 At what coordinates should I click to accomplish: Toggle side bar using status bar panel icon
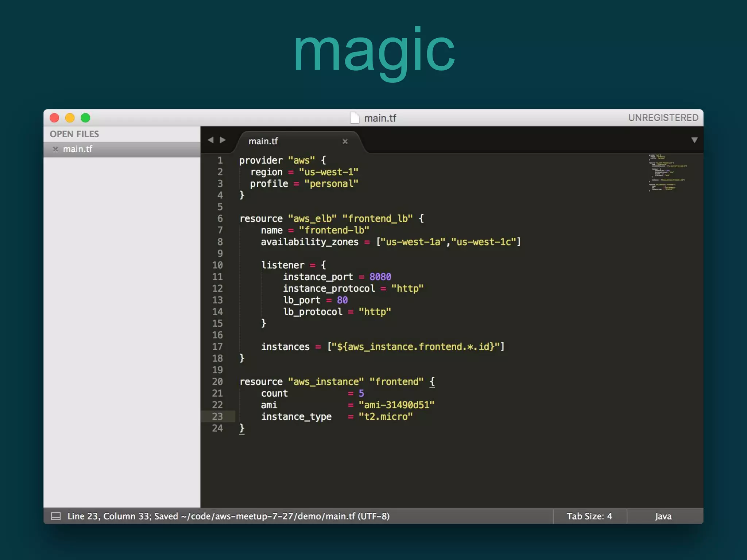56,516
